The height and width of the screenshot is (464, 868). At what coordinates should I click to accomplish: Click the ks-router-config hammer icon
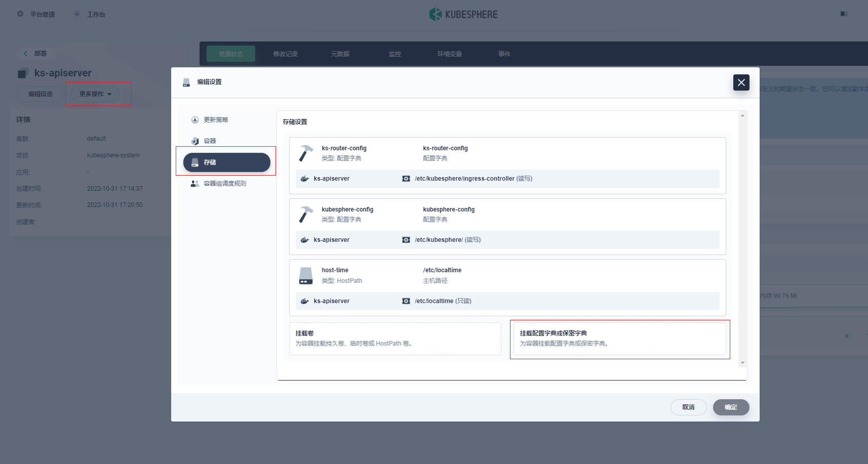coord(305,153)
